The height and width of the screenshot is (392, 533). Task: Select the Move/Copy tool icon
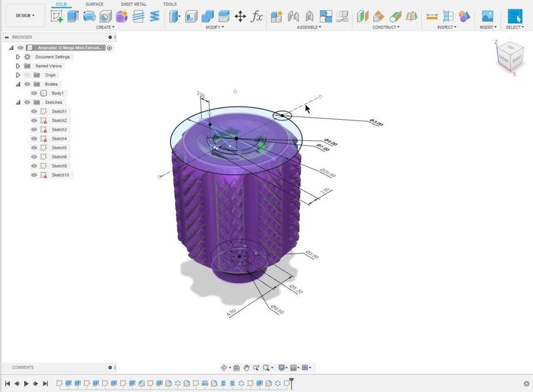tap(240, 17)
